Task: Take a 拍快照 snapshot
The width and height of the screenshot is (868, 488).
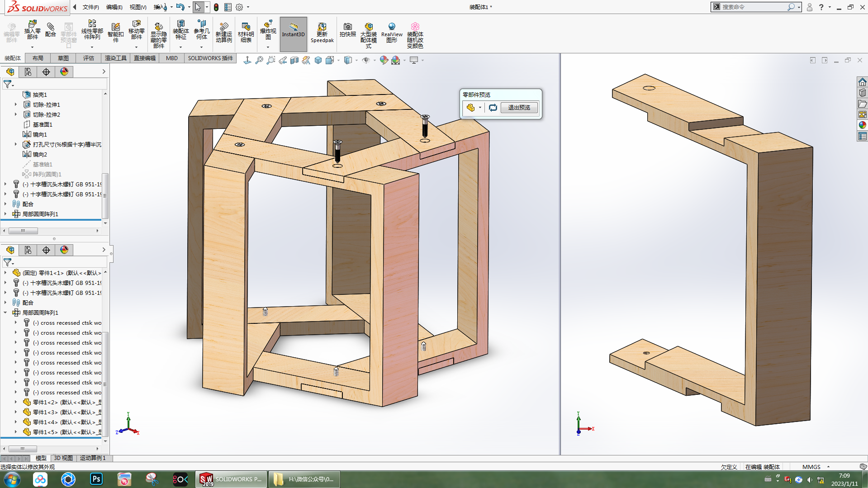Action: [x=347, y=30]
